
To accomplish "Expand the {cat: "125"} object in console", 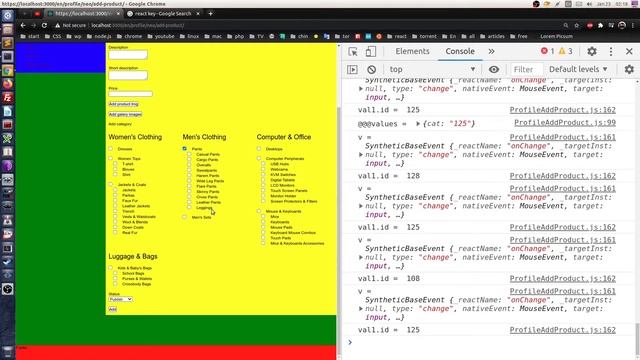I will (x=418, y=123).
